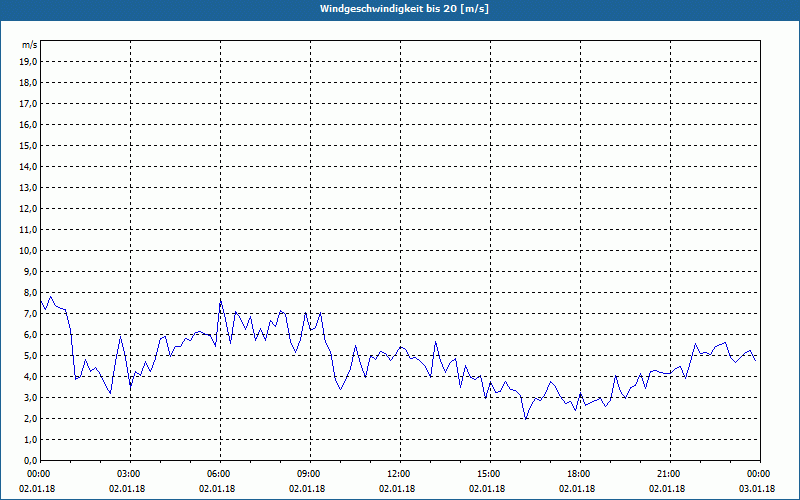
Task: Click the 15,0 y-axis label
Action: tap(28, 145)
